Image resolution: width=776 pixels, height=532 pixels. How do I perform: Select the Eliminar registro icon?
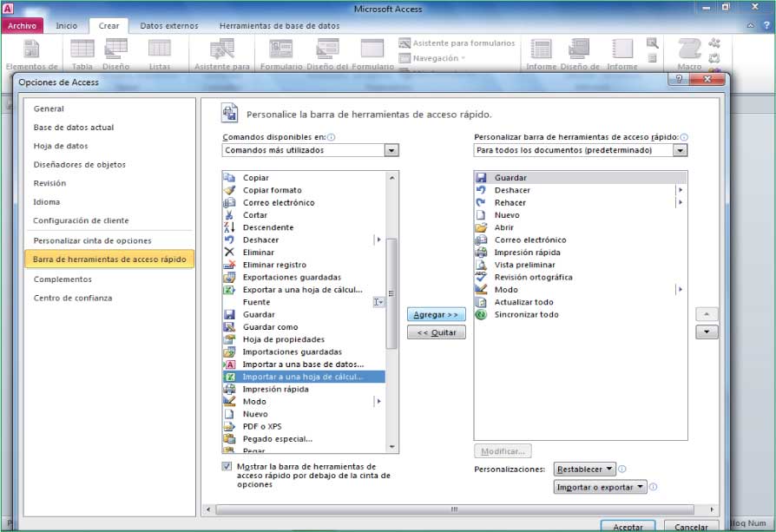[x=229, y=265]
